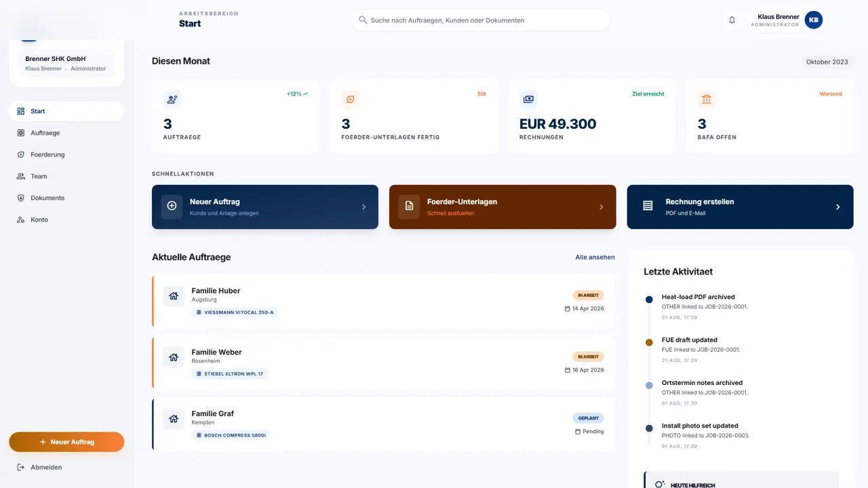Click the document icon in Foerder-Unterlagen tile
Image resolution: width=868 pixels, height=488 pixels.
(409, 206)
